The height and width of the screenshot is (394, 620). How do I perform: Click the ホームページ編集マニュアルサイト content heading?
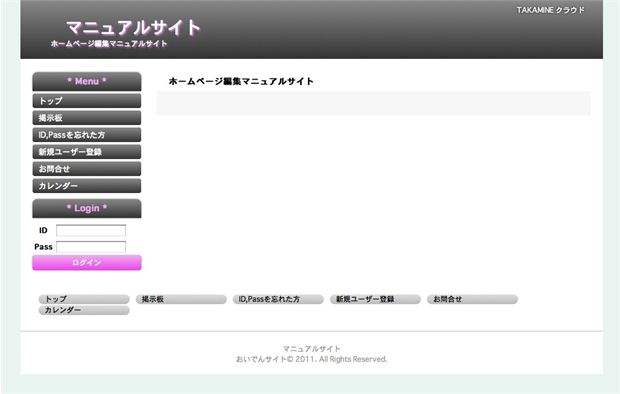241,81
